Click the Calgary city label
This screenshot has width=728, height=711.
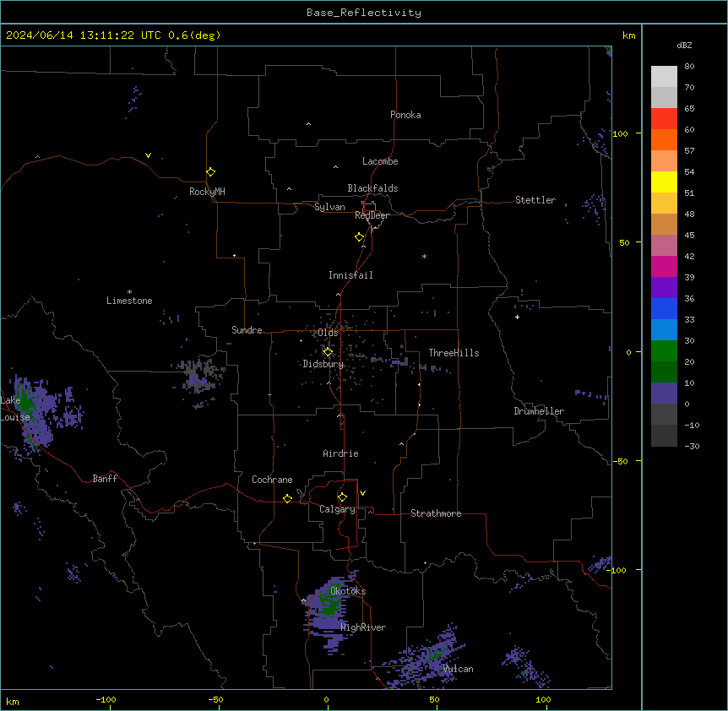click(x=337, y=509)
